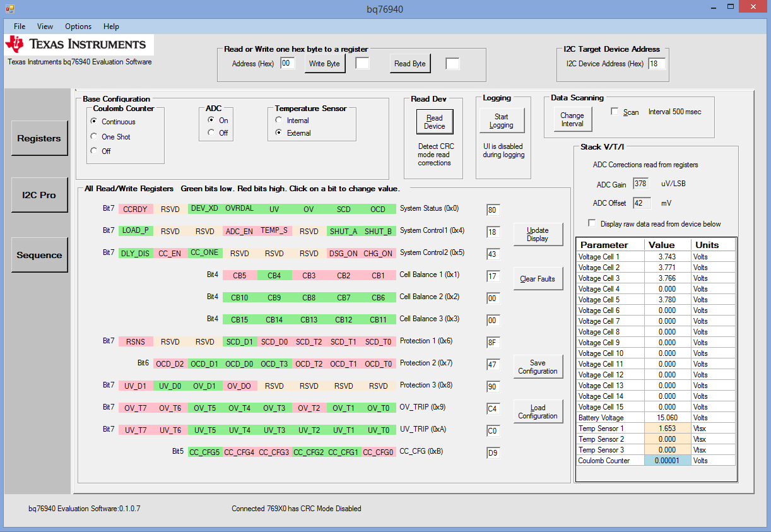Open the View menu
Viewport: 771px width, 532px height.
[x=45, y=27]
